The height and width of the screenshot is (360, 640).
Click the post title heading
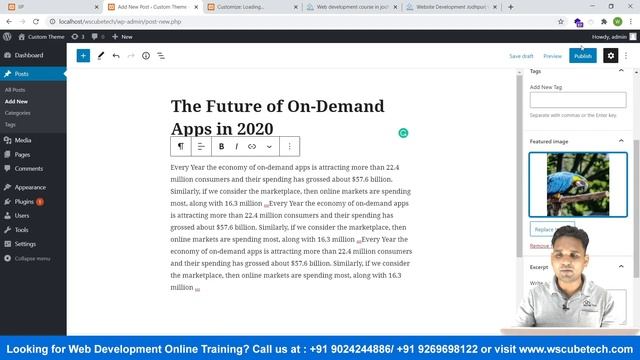point(278,117)
